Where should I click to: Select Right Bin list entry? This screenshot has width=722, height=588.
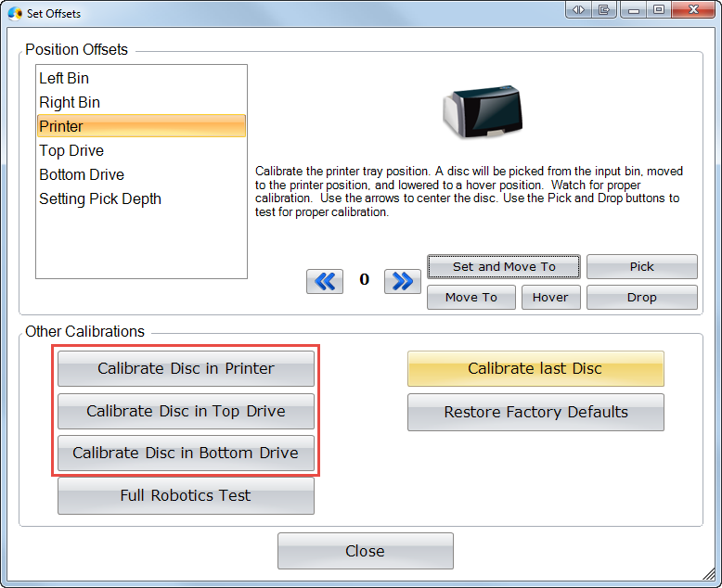tap(141, 102)
